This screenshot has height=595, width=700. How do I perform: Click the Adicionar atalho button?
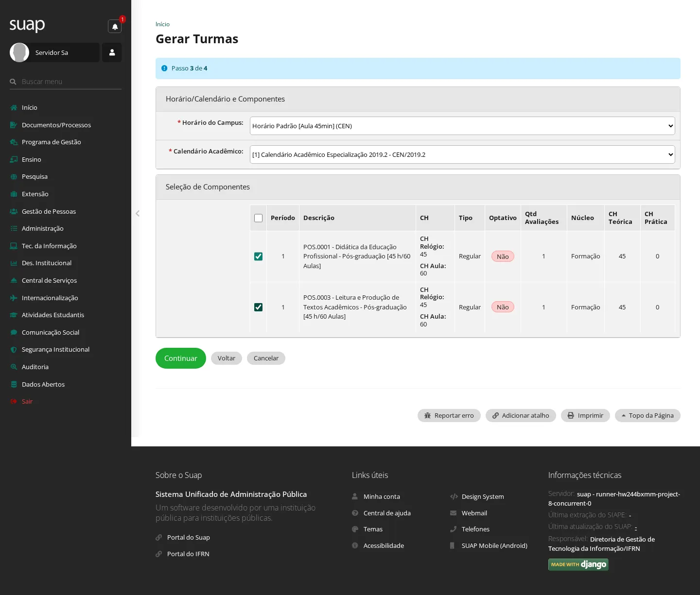pos(521,415)
